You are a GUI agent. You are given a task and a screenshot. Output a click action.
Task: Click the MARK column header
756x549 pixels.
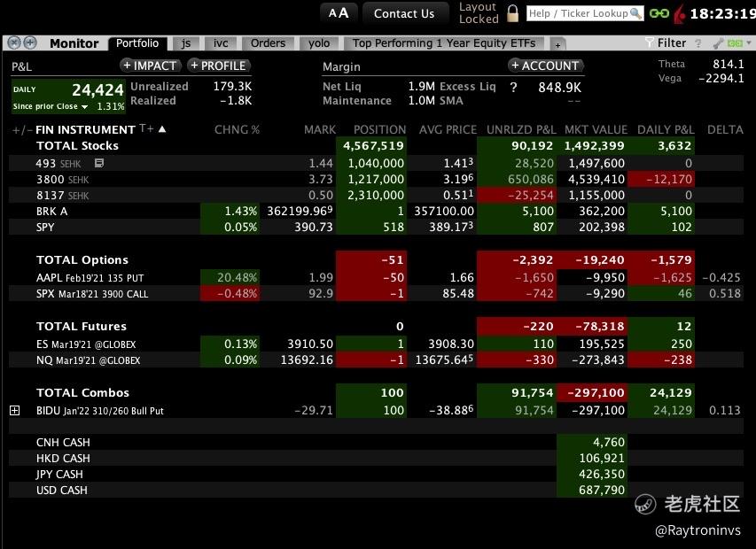[320, 129]
